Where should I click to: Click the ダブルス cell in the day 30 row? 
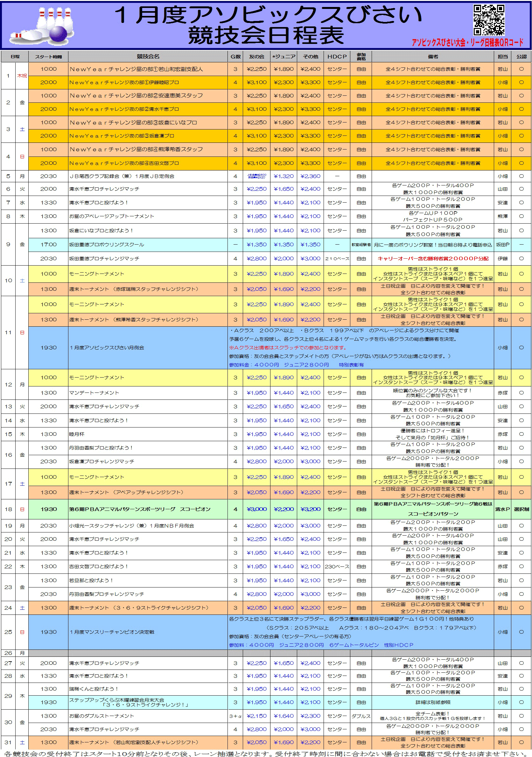click(361, 716)
